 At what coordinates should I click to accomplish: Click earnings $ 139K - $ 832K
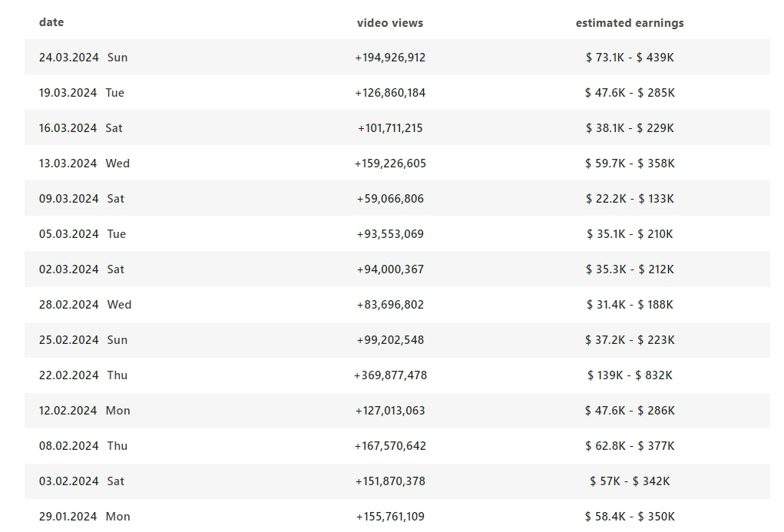pyautogui.click(x=630, y=375)
